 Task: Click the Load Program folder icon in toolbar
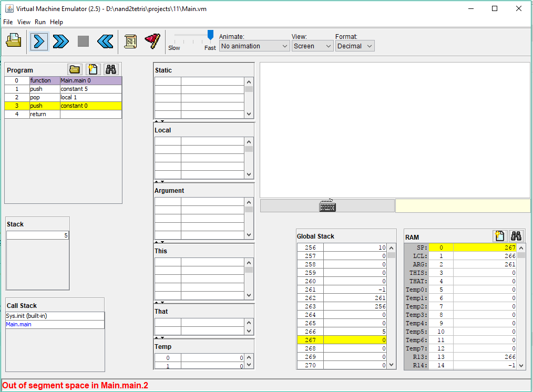(14, 41)
